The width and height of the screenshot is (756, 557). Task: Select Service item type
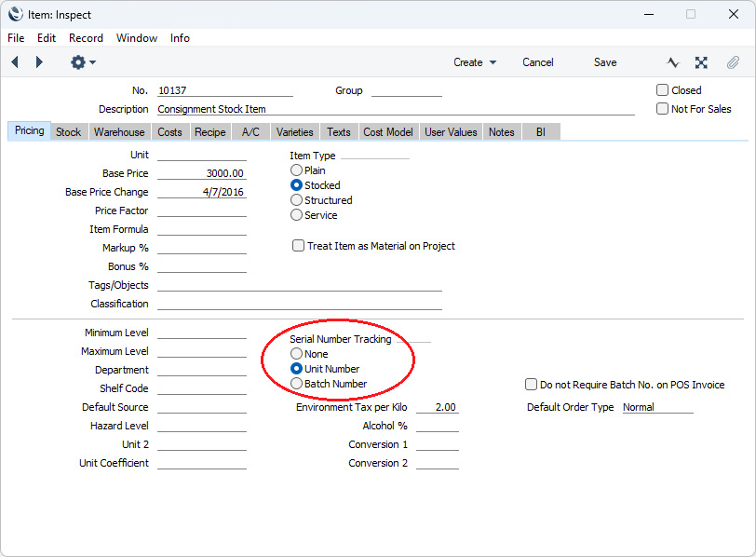296,215
